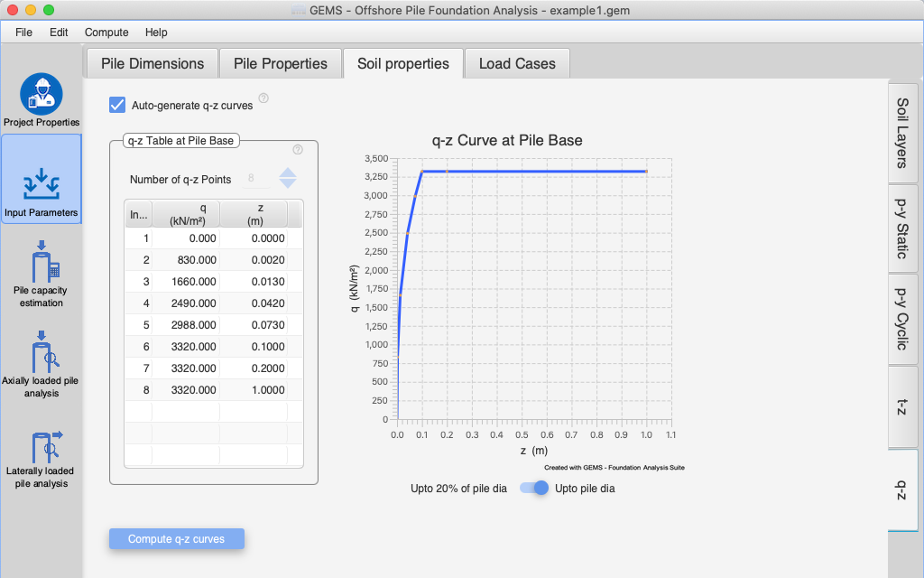Viewport: 924px width, 578px height.
Task: Open the Compute menu
Action: (x=106, y=33)
